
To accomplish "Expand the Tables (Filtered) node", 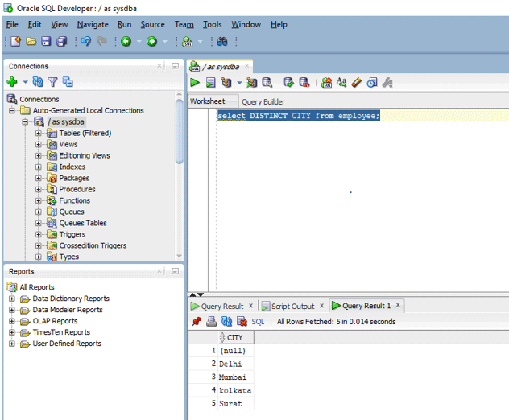I will pos(39,134).
